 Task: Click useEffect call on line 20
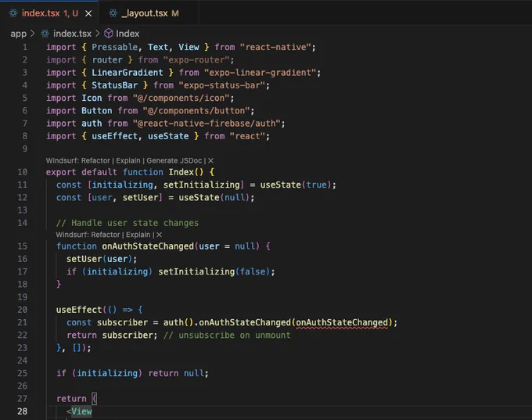[79, 310]
